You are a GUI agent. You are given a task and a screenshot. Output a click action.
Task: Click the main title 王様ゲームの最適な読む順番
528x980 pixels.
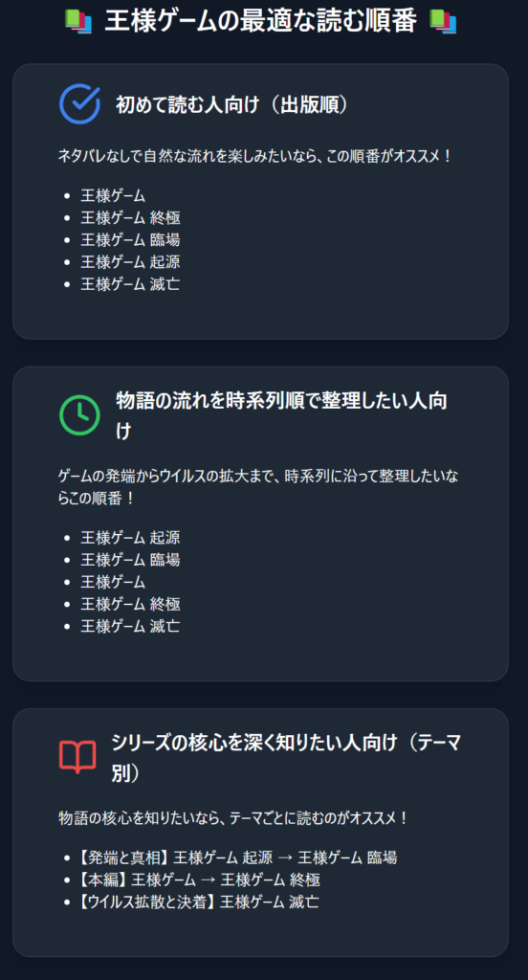click(x=260, y=21)
